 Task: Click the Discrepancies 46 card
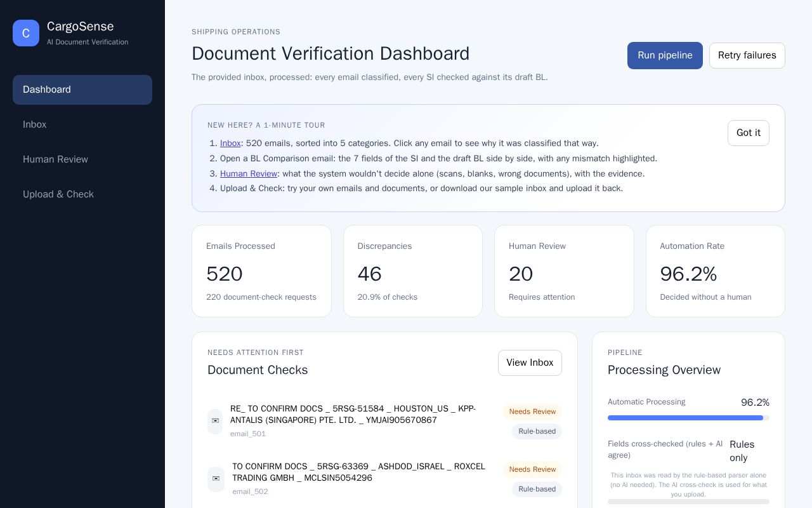(x=413, y=271)
